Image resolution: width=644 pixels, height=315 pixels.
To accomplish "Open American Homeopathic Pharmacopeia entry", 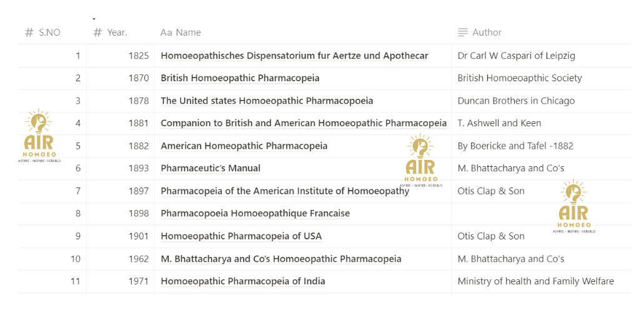I will pyautogui.click(x=244, y=146).
